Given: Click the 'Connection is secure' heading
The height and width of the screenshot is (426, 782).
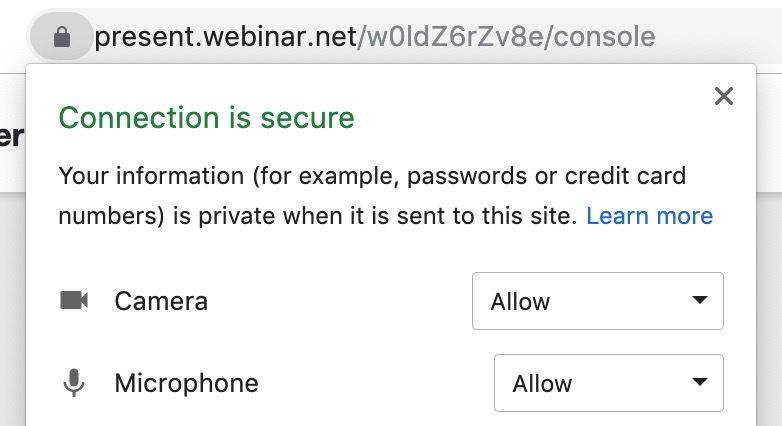Looking at the screenshot, I should 206,118.
